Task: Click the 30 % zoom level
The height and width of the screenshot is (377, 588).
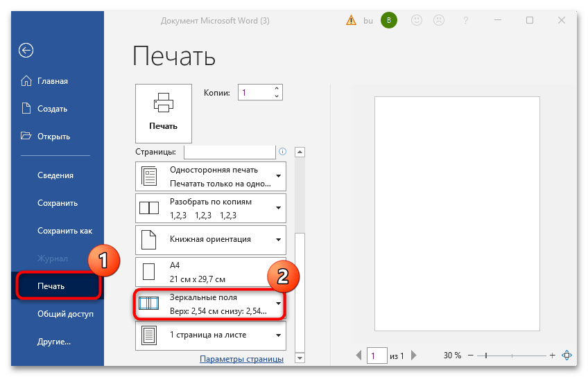Action: [x=452, y=356]
